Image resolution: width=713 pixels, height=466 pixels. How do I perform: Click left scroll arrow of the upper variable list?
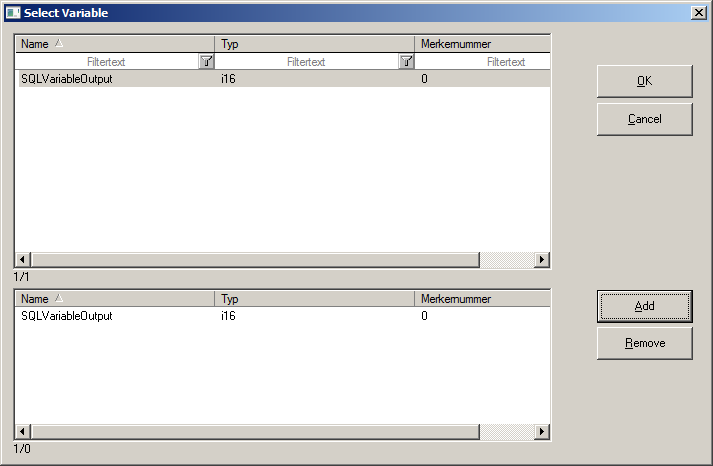(x=22, y=260)
